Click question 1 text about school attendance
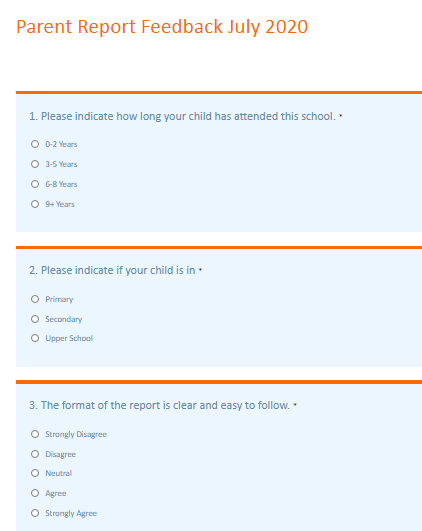The width and height of the screenshot is (422, 531). tap(182, 116)
